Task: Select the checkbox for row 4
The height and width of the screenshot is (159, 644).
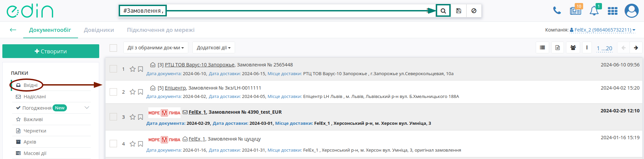Action: pyautogui.click(x=113, y=144)
